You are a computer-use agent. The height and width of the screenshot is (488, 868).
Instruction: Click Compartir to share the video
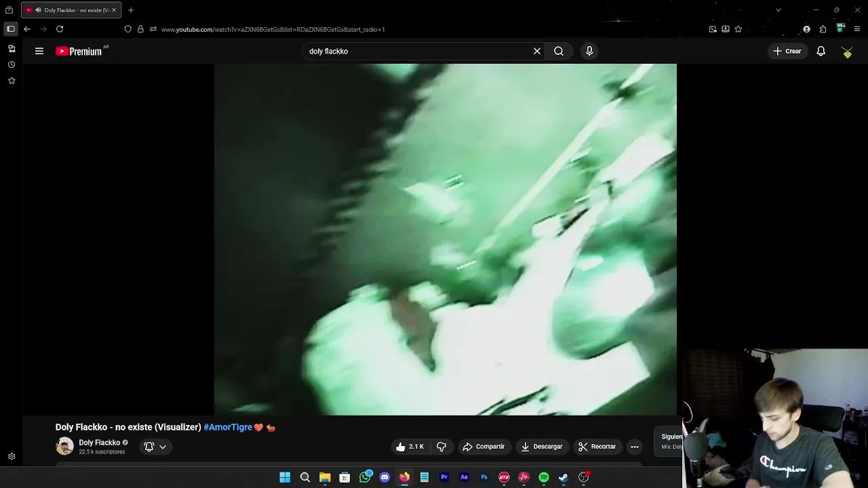point(484,447)
